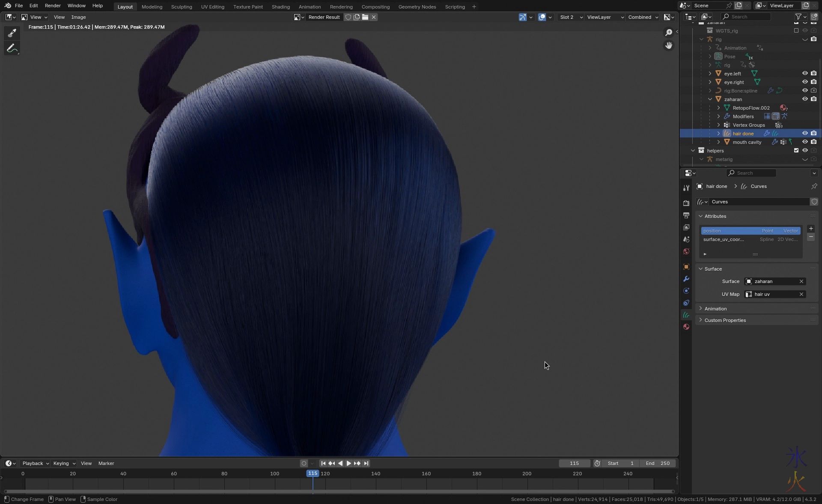Click the pan hand viewport icon
The image size is (822, 504).
[x=669, y=45]
